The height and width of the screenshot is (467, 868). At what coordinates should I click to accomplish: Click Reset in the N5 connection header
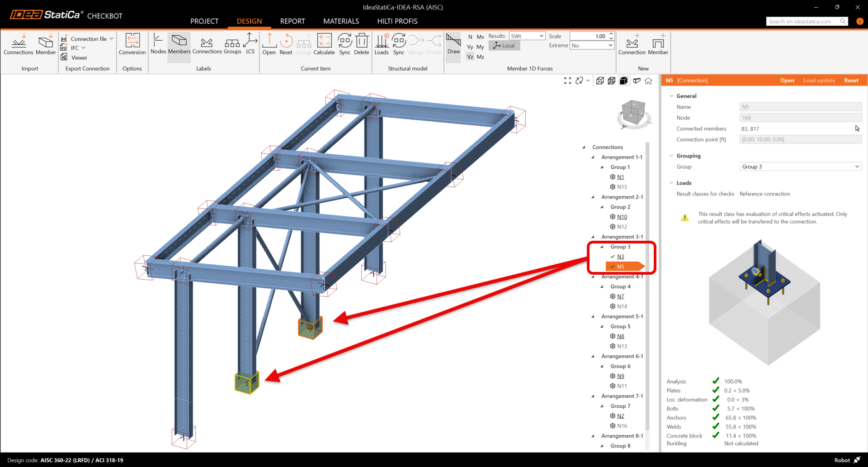point(851,81)
